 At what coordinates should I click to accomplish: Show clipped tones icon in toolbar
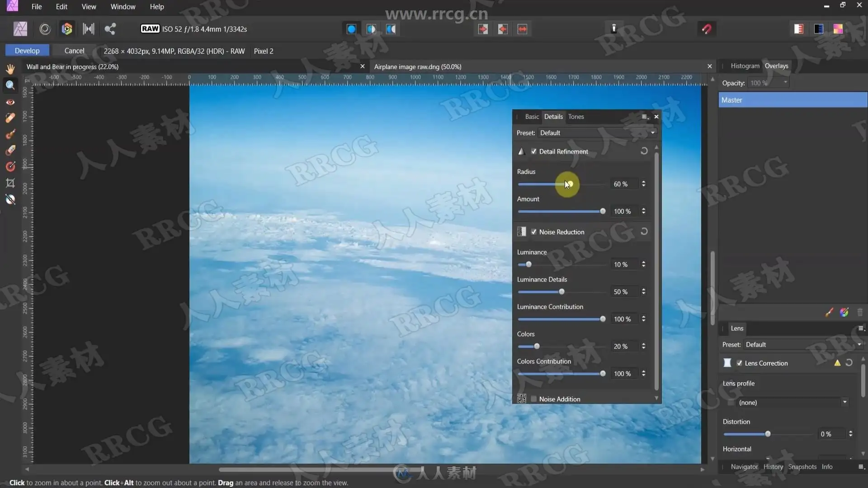click(838, 29)
